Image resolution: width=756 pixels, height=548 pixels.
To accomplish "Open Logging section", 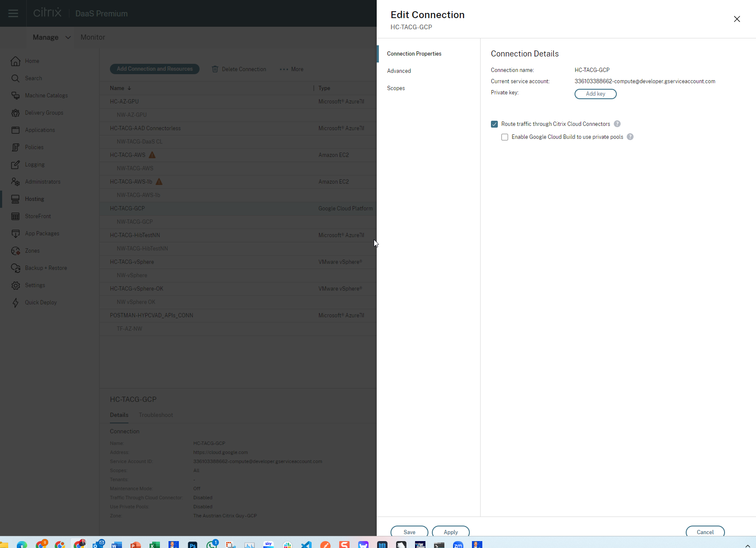I will tap(34, 164).
